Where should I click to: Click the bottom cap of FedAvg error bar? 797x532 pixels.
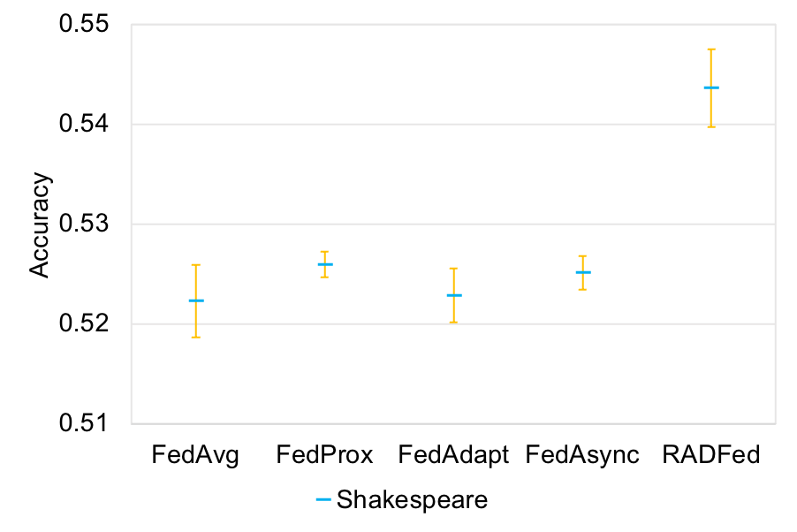pos(195,338)
